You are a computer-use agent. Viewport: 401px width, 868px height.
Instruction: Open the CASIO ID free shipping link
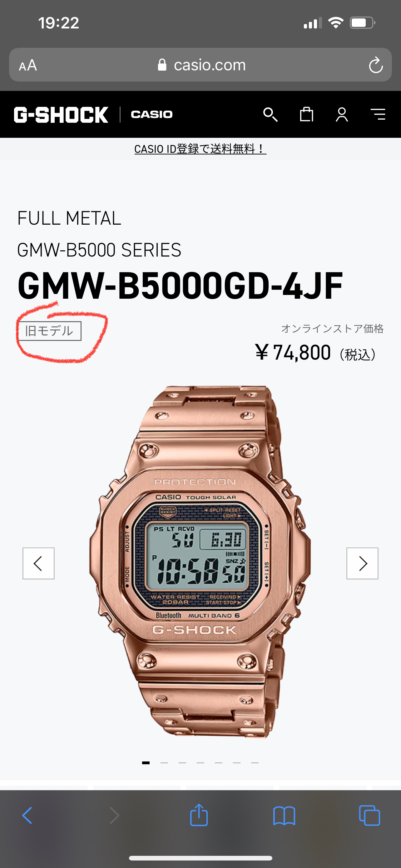[x=200, y=149]
